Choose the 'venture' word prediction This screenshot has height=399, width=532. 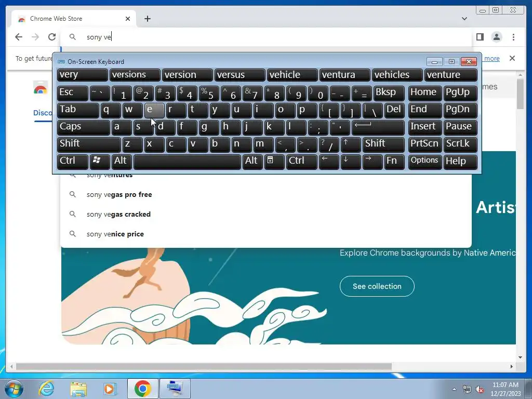[x=451, y=75]
